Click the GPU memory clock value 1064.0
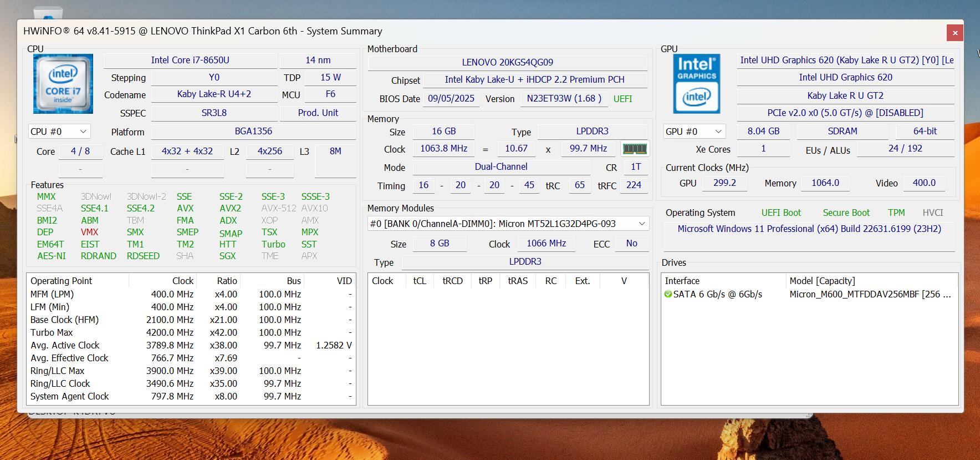The width and height of the screenshot is (980, 460). coord(825,183)
